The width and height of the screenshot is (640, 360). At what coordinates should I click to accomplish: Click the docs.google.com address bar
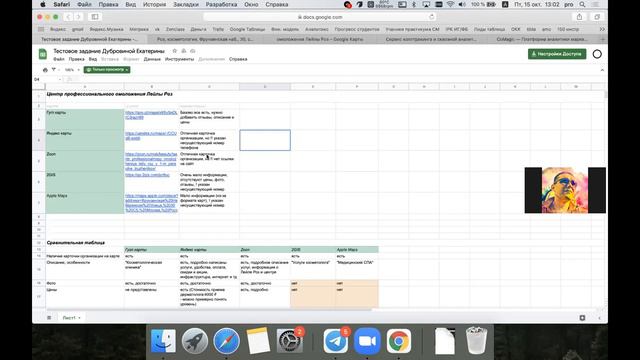320,17
